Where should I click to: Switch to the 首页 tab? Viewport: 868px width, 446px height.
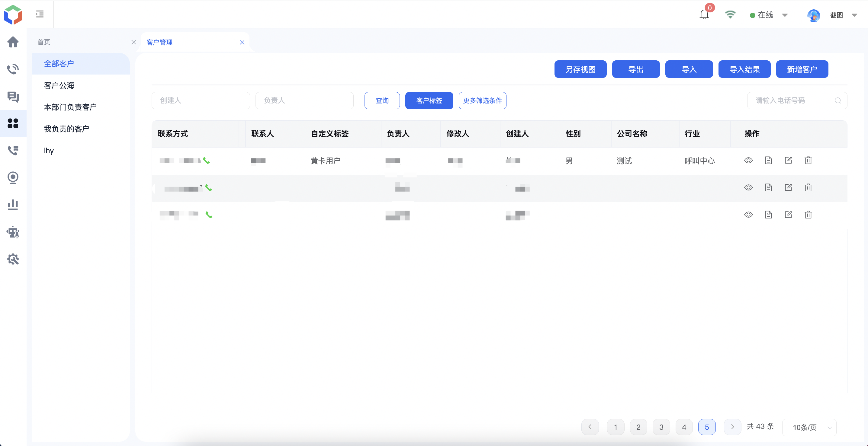pyautogui.click(x=44, y=42)
